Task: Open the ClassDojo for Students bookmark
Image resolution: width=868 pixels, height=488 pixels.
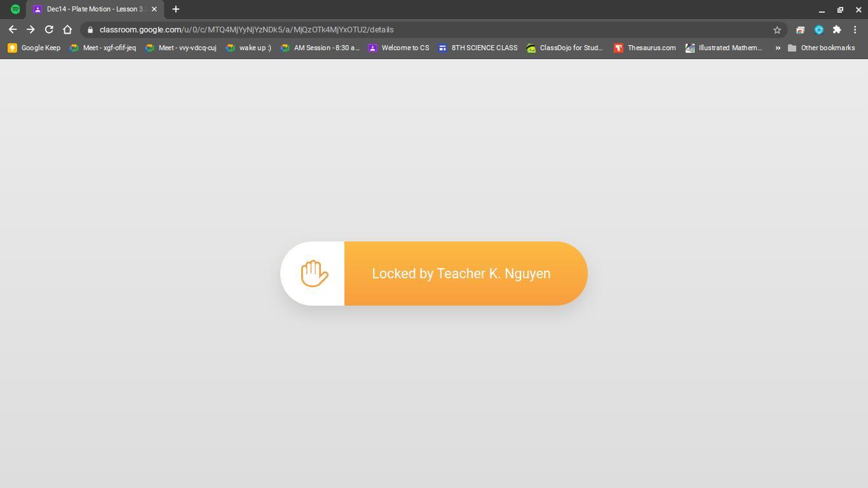Action: coord(565,48)
